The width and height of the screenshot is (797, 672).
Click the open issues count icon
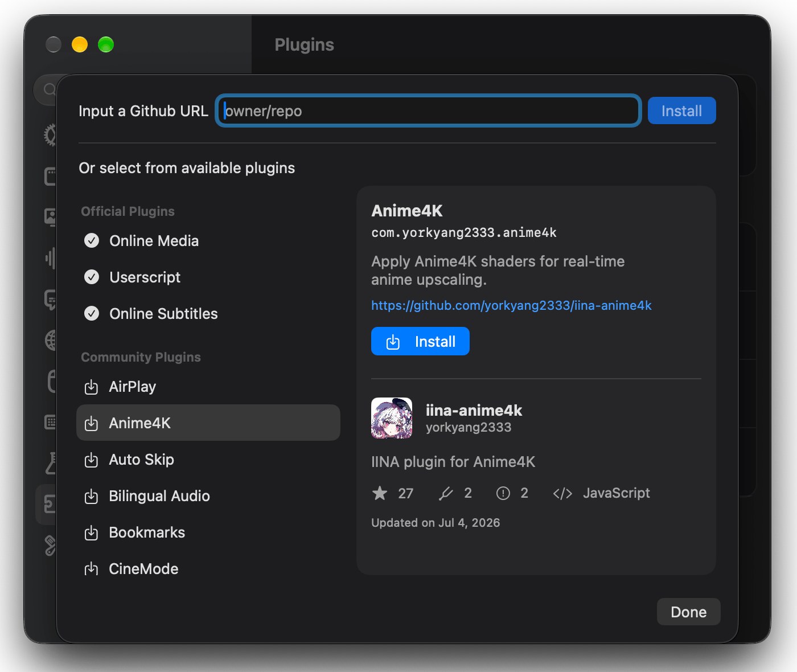(x=503, y=493)
